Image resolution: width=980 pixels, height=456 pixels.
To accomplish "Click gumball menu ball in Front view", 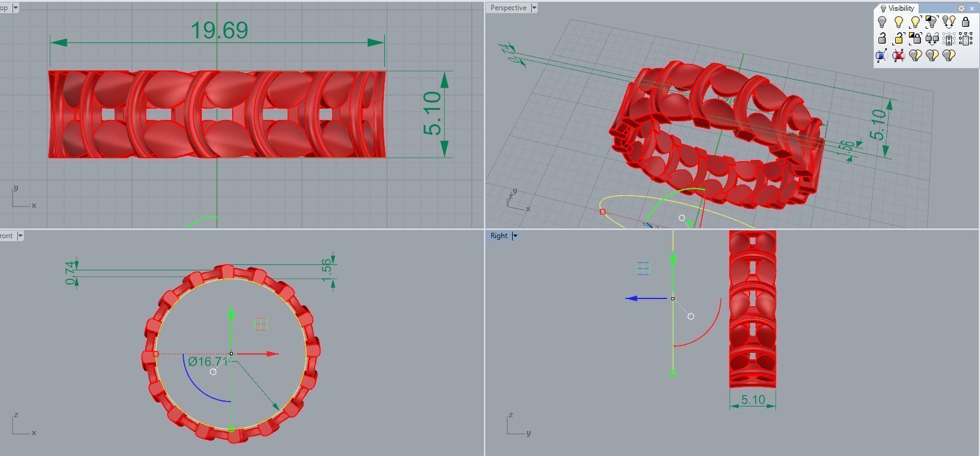I will coord(213,372).
